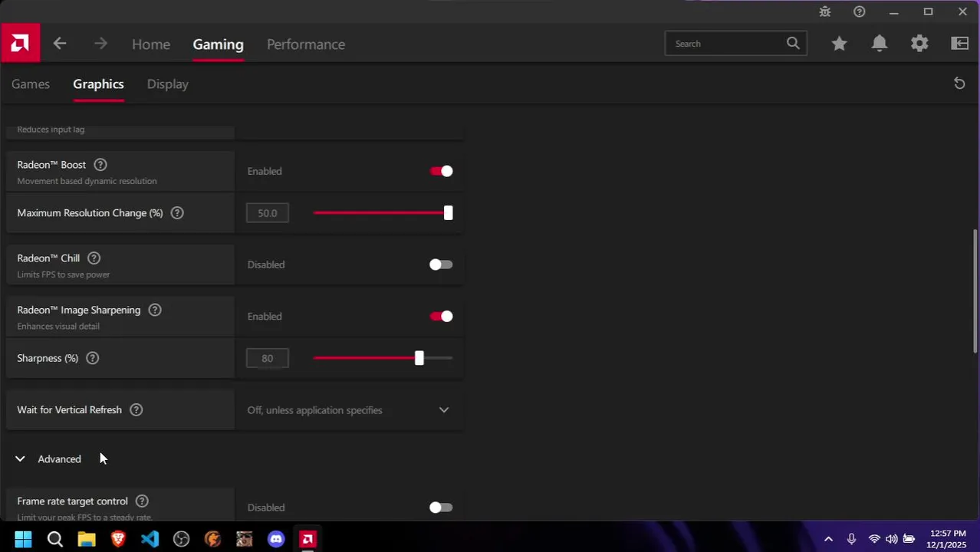Image resolution: width=980 pixels, height=552 pixels.
Task: Show hidden system tray icons
Action: click(x=828, y=539)
